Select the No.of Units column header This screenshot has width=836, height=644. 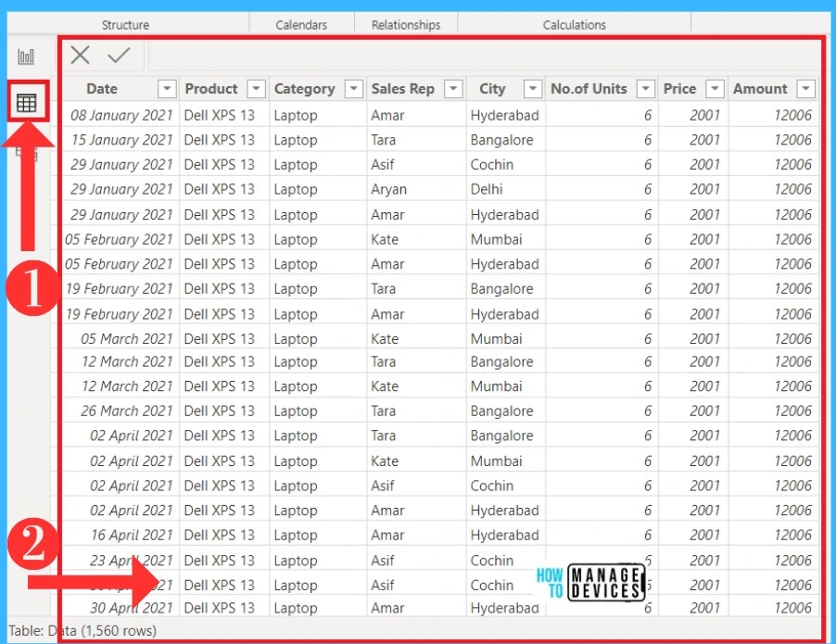pos(589,89)
